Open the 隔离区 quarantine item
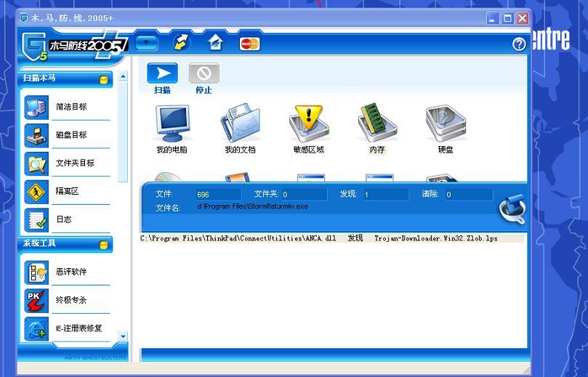The image size is (588, 377). [68, 192]
